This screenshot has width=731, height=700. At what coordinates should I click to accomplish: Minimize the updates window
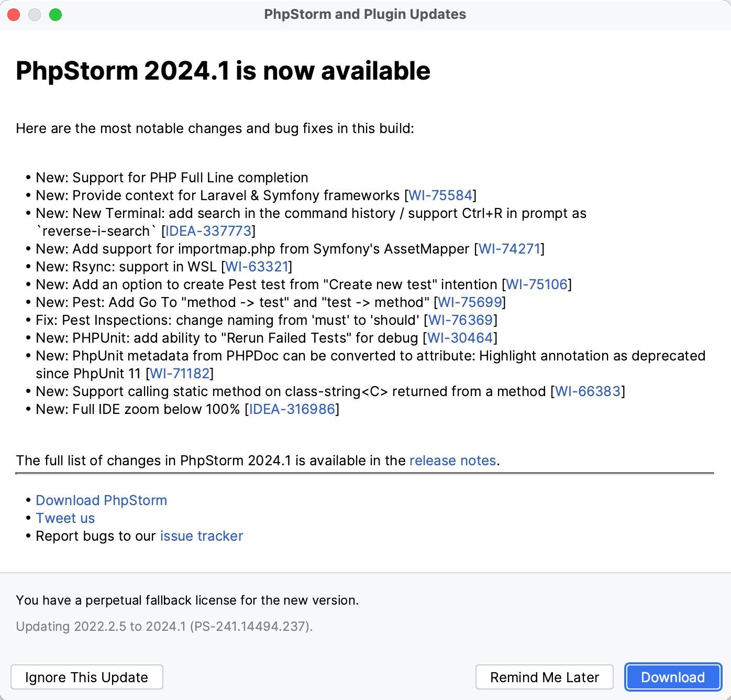point(35,15)
